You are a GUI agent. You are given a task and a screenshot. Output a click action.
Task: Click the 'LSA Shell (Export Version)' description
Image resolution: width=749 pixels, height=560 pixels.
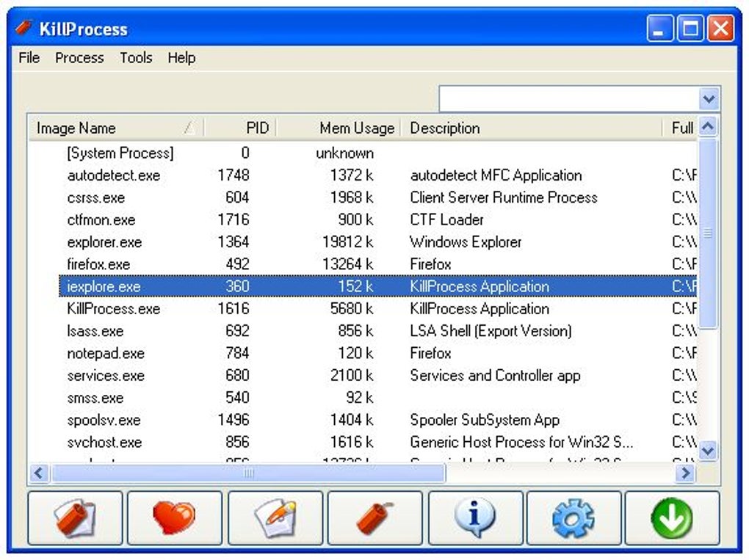[x=491, y=331]
